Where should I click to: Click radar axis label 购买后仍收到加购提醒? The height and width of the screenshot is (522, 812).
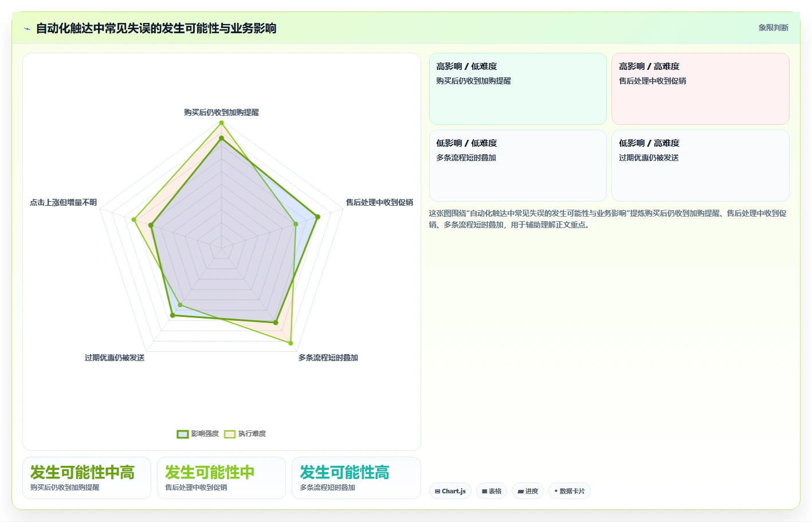tap(221, 112)
